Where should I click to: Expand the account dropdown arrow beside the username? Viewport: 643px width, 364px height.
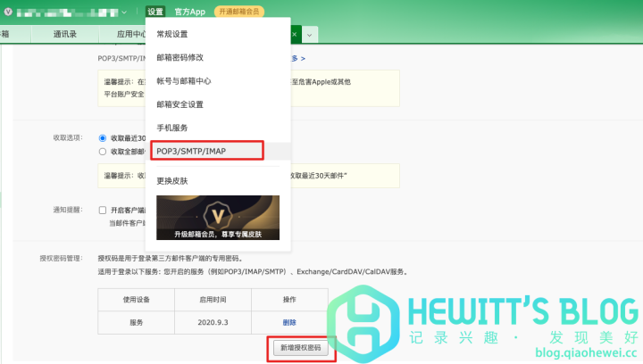click(124, 12)
